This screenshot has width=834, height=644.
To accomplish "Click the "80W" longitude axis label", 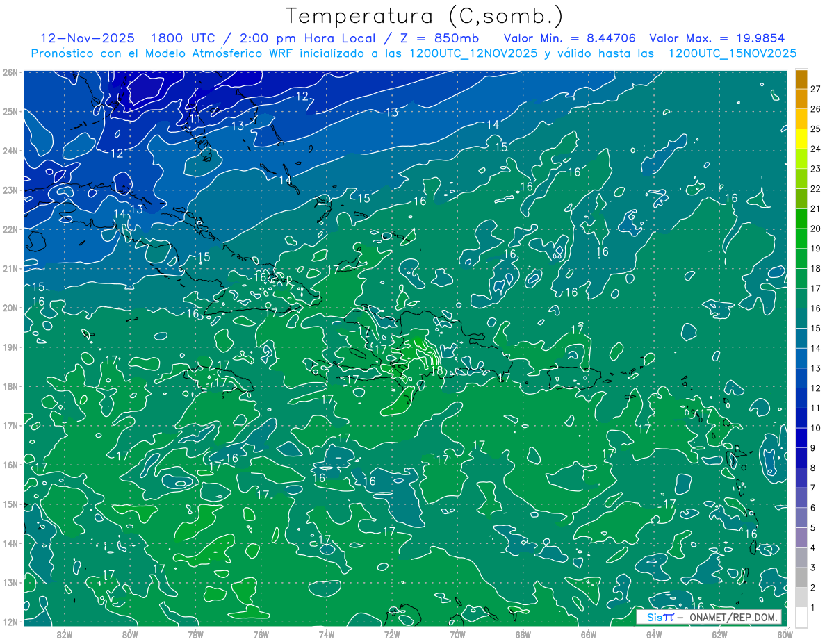I will (130, 634).
